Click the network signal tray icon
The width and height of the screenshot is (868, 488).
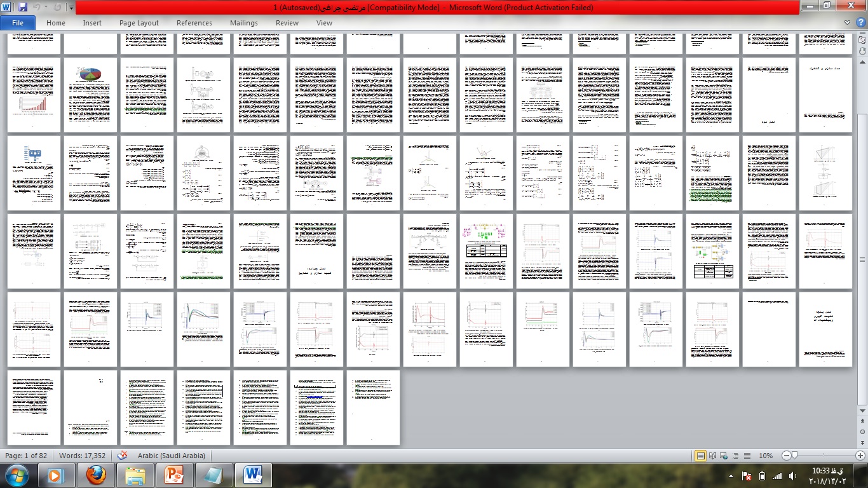(x=776, y=476)
